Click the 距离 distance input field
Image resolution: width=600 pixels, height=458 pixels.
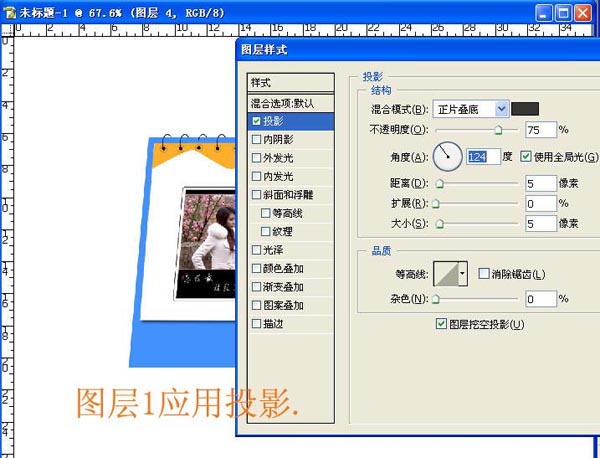(540, 183)
